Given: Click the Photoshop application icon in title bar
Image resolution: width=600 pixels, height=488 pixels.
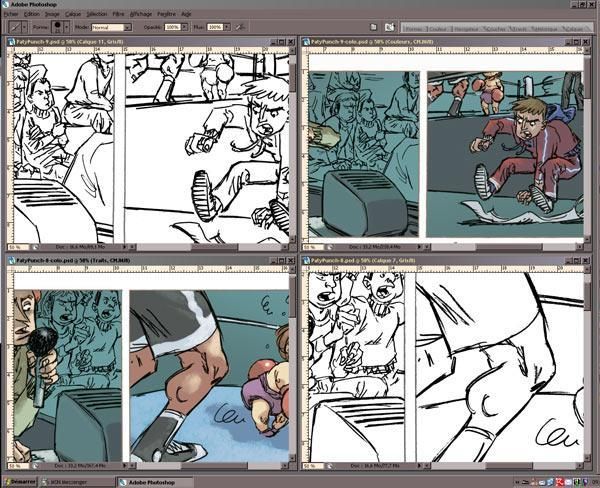Looking at the screenshot, I should pyautogui.click(x=5, y=4).
